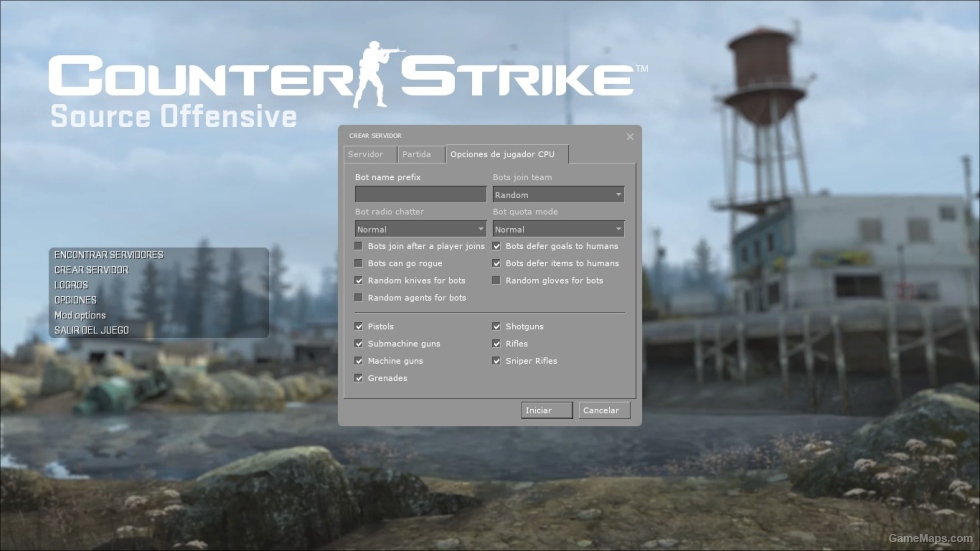The width and height of the screenshot is (980, 551).
Task: Expand the Bot radio chatter dropdown
Action: [x=420, y=229]
